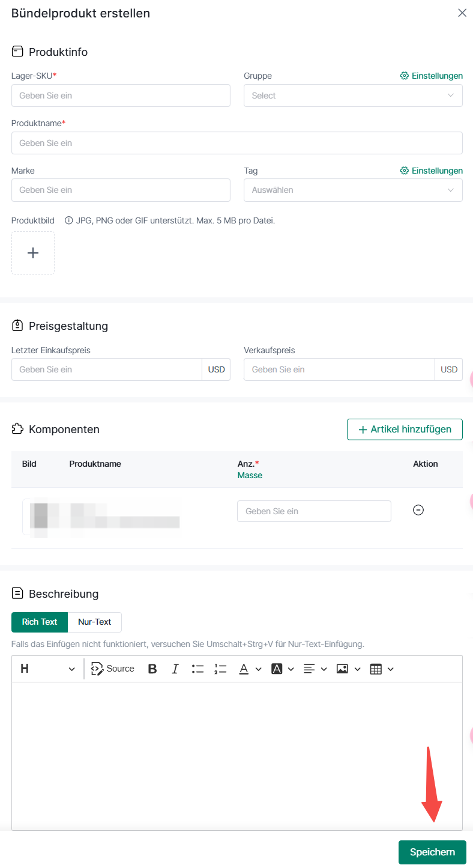Image resolution: width=473 pixels, height=868 pixels.
Task: Click Artikel hinzufügen button
Action: (405, 429)
